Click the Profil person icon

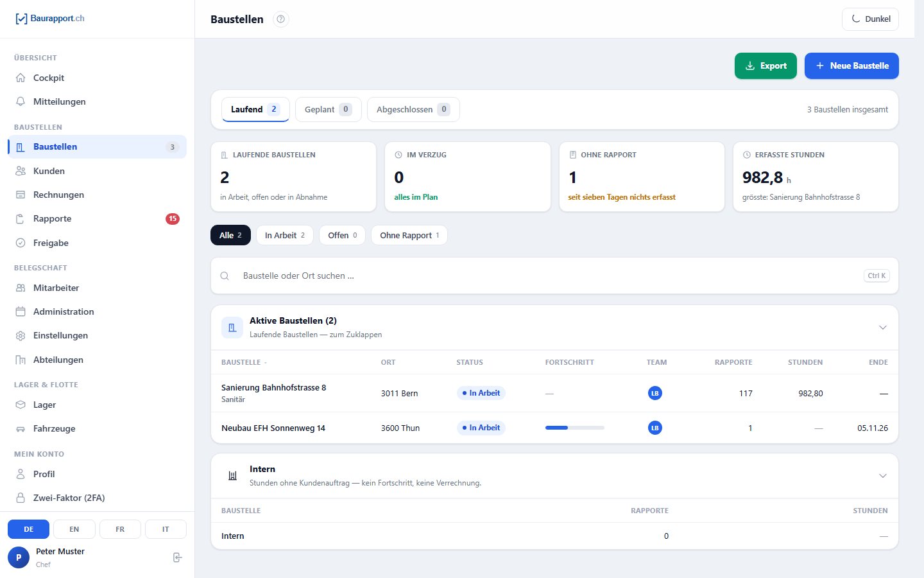pyautogui.click(x=21, y=474)
